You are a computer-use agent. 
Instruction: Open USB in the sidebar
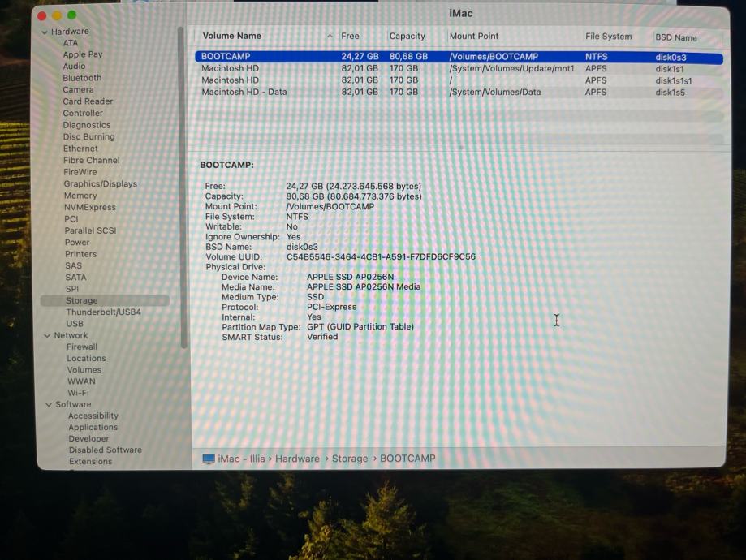coord(75,324)
